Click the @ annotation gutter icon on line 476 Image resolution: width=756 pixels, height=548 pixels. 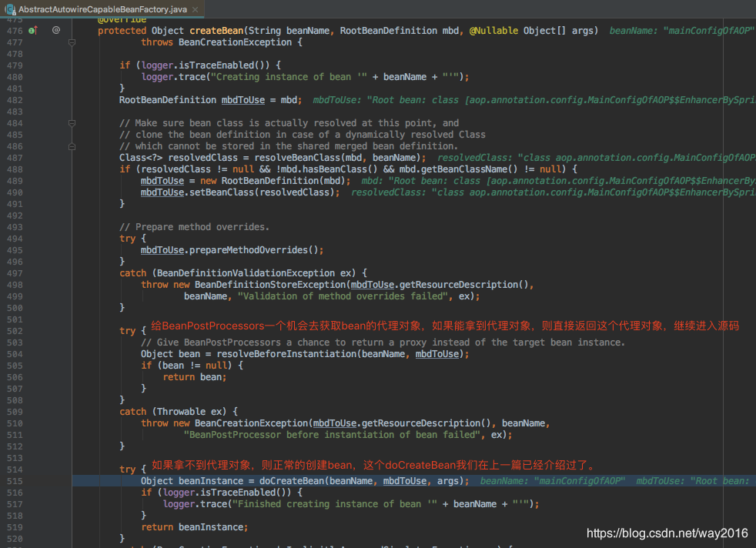pyautogui.click(x=56, y=30)
